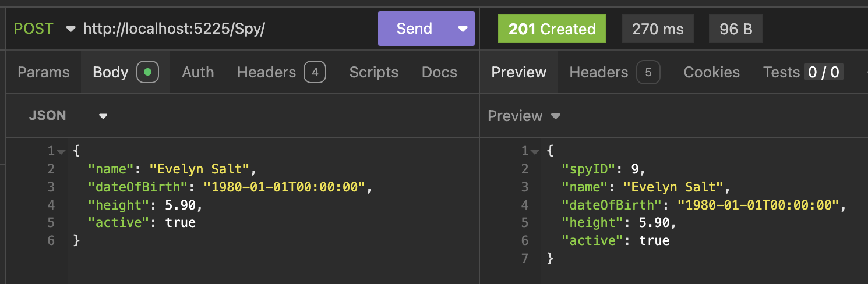Open the request Headers tab with the 4 badge

pos(281,72)
